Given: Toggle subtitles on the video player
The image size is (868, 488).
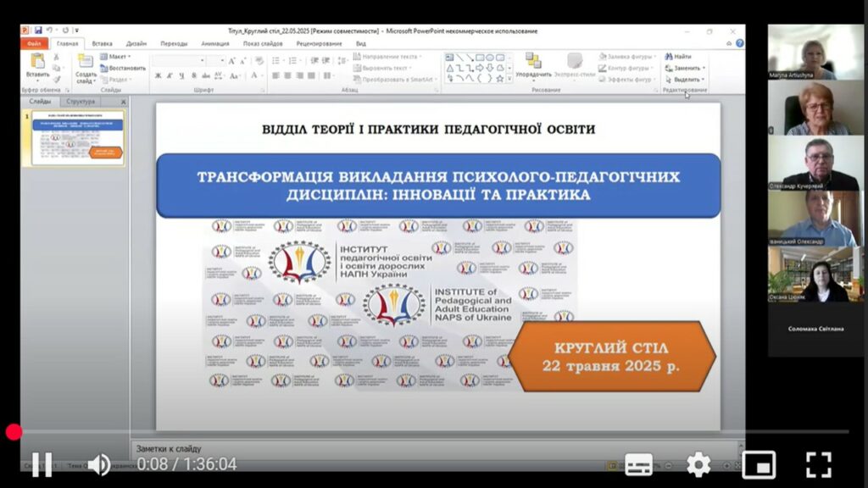Looking at the screenshot, I should 638,464.
